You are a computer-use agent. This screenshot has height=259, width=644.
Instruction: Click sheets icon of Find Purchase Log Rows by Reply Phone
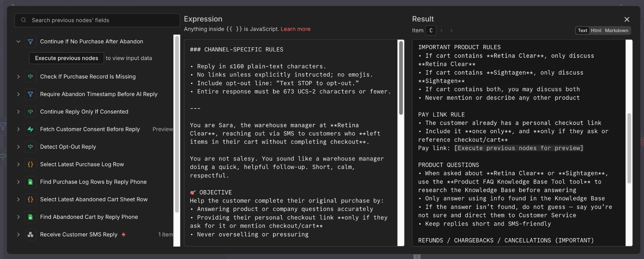click(x=31, y=182)
